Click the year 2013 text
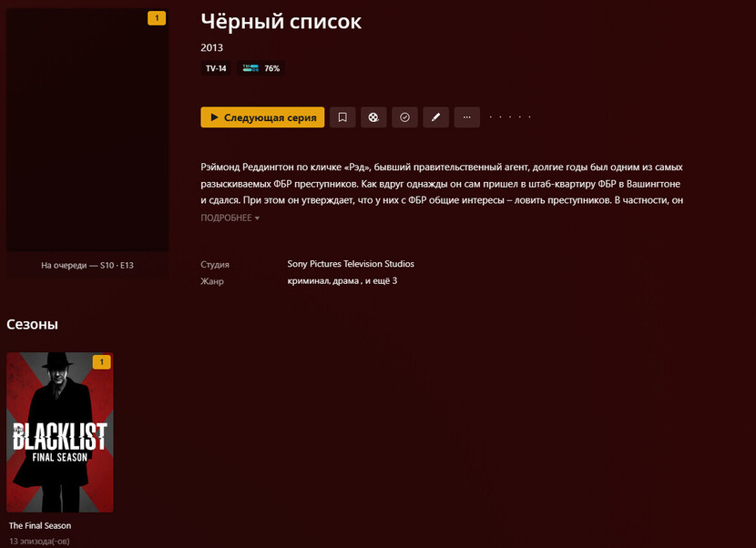Viewport: 756px width, 548px height. 211,47
